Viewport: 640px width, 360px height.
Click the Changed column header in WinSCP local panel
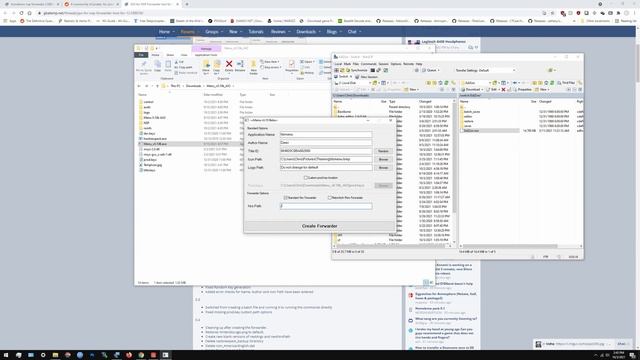425,101
